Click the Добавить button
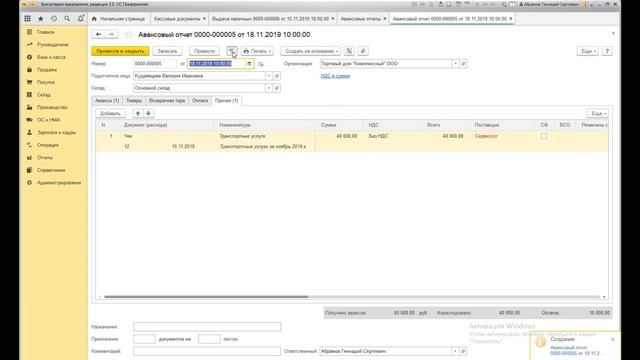The image size is (640, 360). (x=110, y=113)
